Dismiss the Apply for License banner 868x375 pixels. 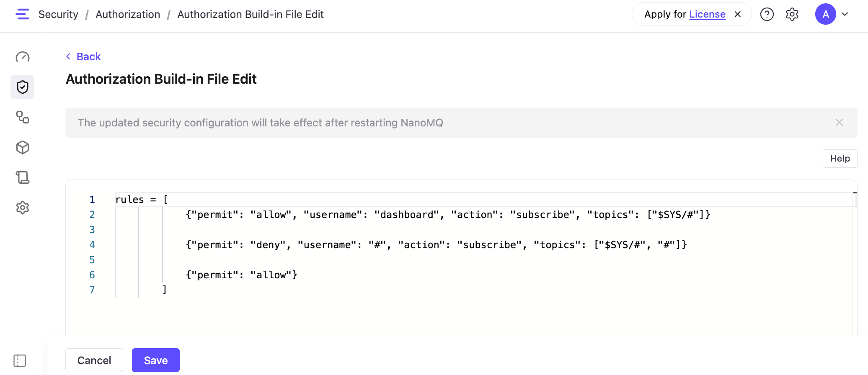[738, 14]
